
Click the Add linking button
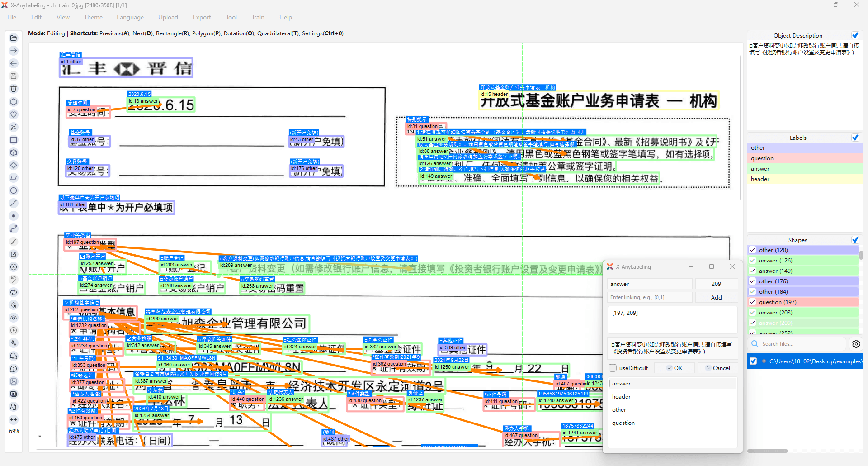point(717,297)
